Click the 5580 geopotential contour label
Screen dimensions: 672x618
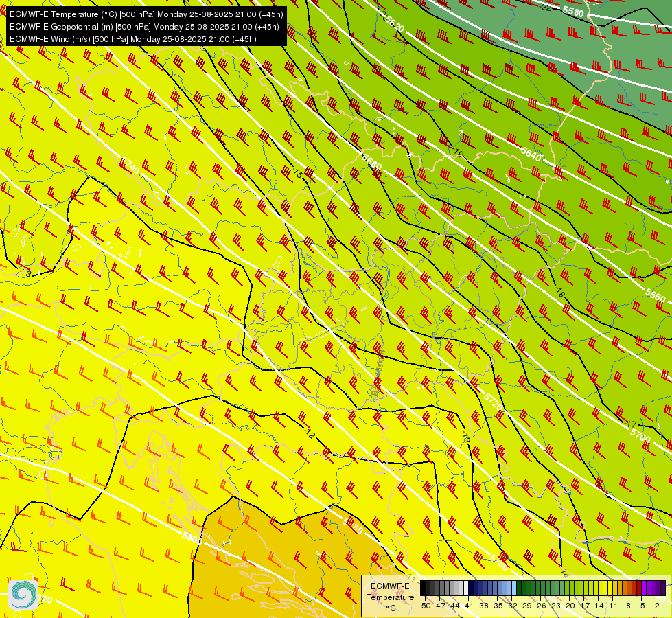click(573, 12)
